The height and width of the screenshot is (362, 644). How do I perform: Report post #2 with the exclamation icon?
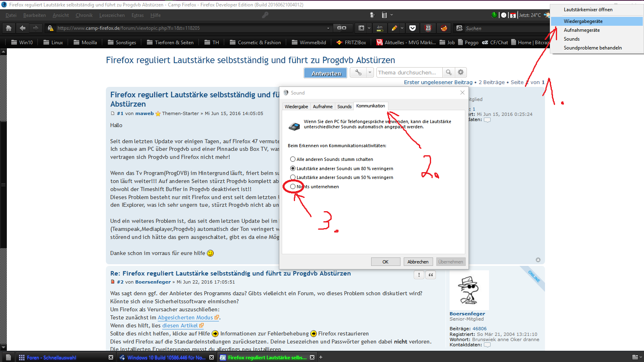[419, 275]
